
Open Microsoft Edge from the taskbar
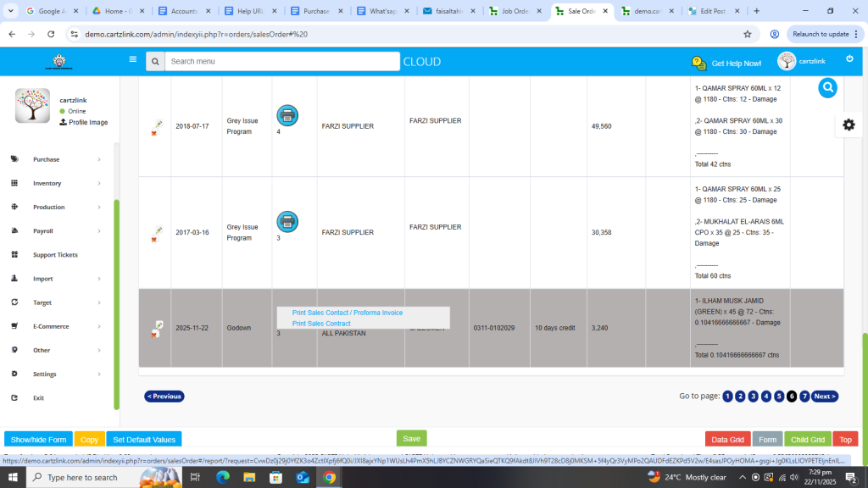click(222, 478)
